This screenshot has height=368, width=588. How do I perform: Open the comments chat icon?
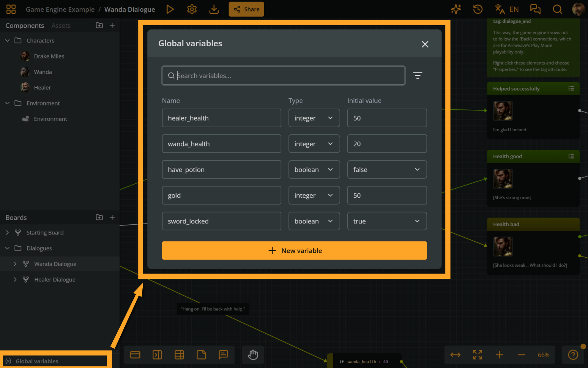tap(535, 9)
